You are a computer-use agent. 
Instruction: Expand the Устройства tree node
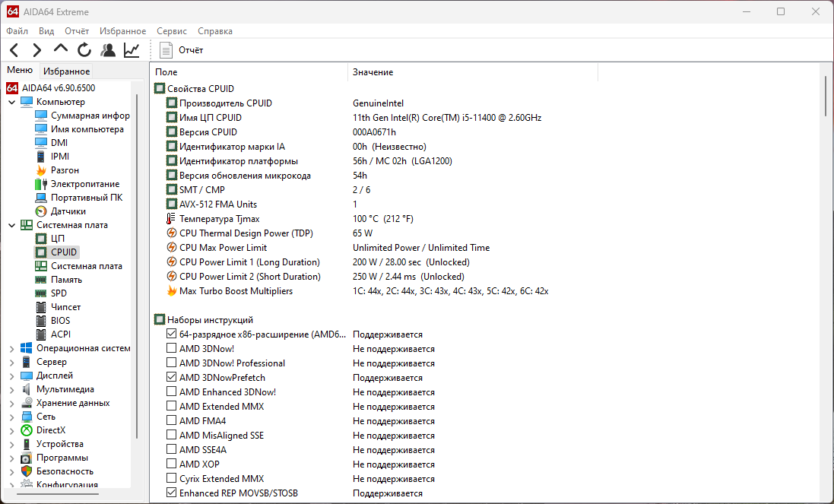(x=11, y=444)
